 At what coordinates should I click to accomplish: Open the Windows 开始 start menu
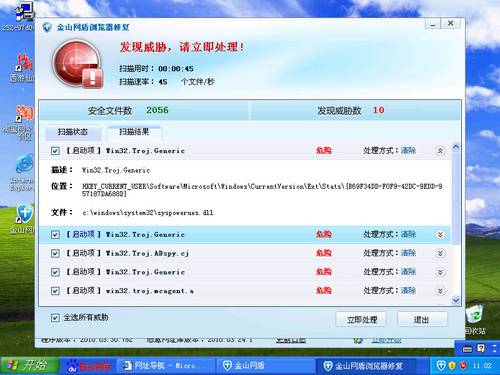[x=29, y=366]
